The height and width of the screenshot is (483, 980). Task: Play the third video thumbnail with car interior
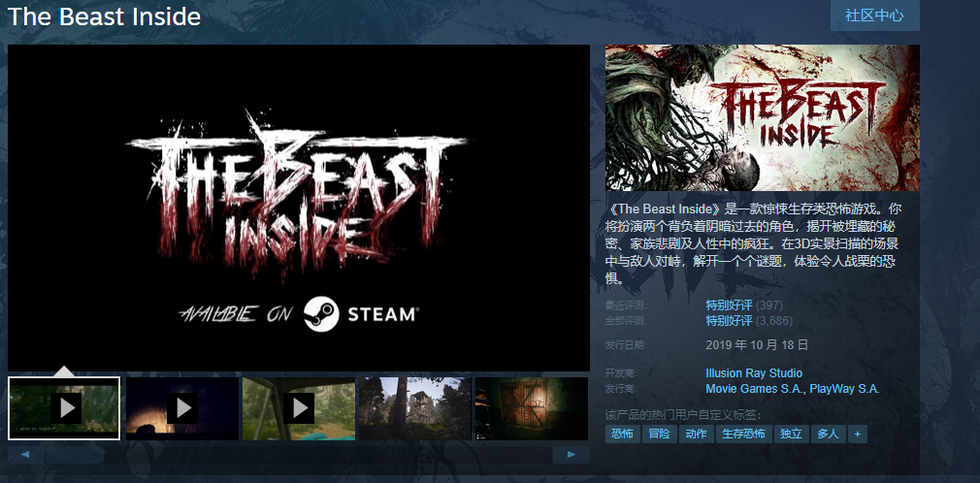click(298, 408)
